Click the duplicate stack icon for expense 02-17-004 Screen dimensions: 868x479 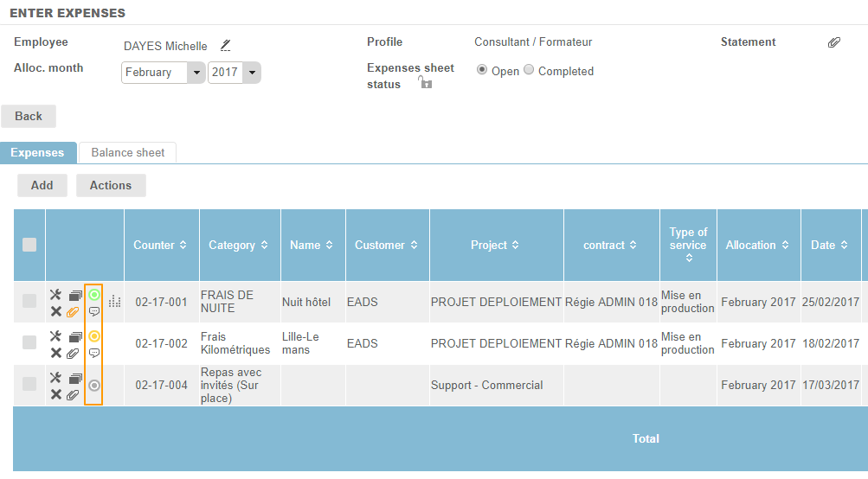pos(75,379)
